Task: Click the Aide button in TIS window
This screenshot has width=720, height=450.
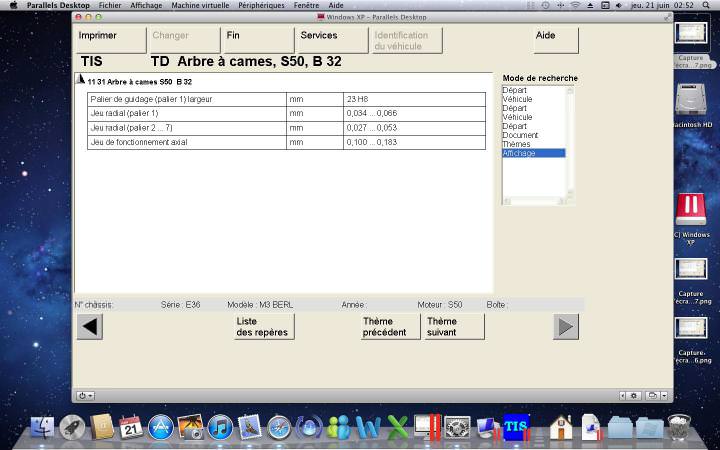Action: pos(556,40)
